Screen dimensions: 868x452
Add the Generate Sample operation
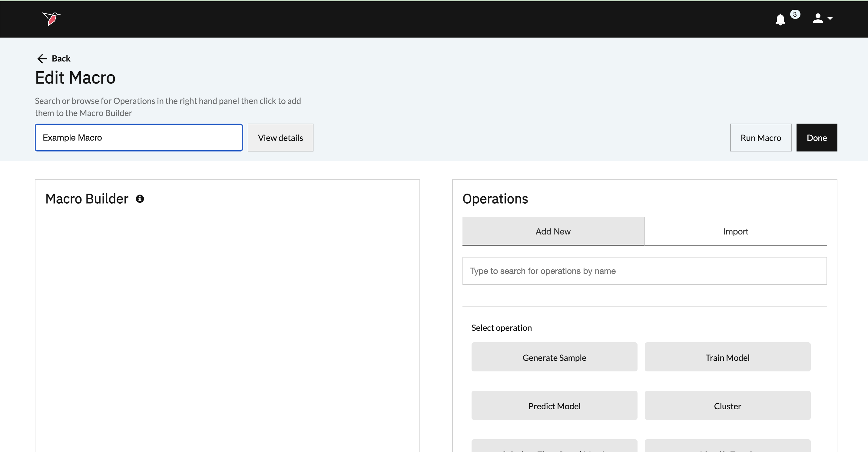[554, 357]
